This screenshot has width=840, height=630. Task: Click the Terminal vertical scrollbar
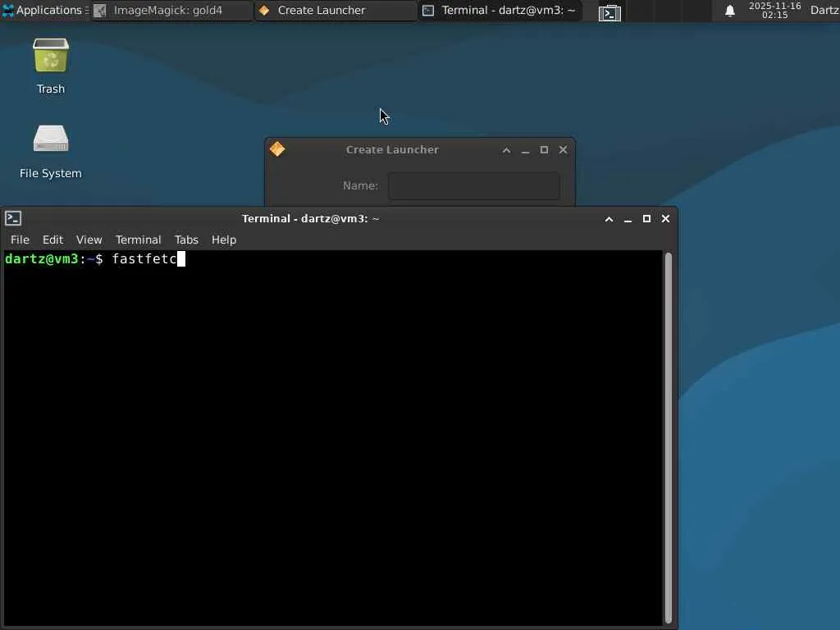coord(668,438)
